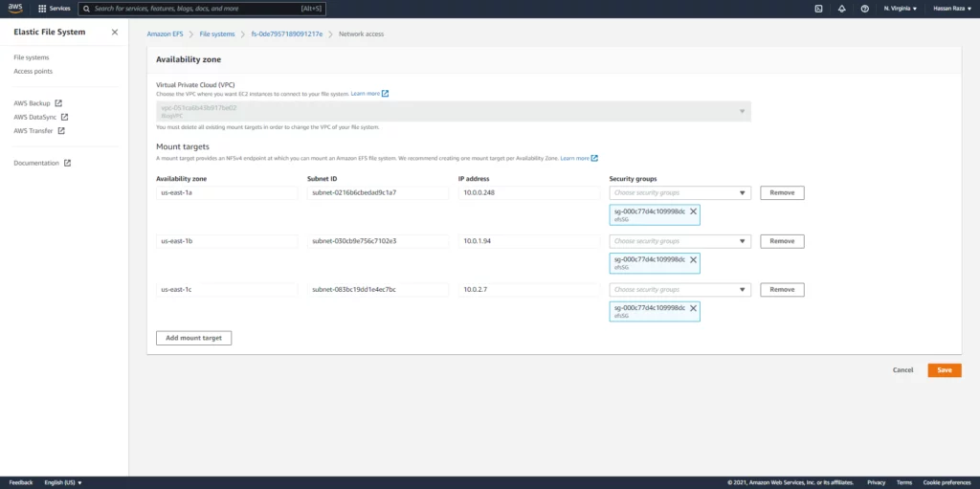Open the help question mark icon
980x489 pixels.
(865, 9)
